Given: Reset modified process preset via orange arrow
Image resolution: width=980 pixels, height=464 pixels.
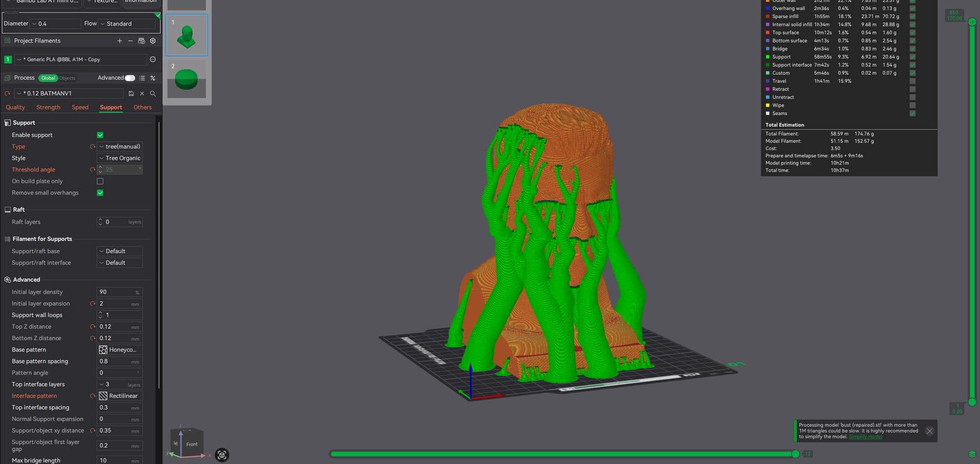Looking at the screenshot, I should click(7, 93).
